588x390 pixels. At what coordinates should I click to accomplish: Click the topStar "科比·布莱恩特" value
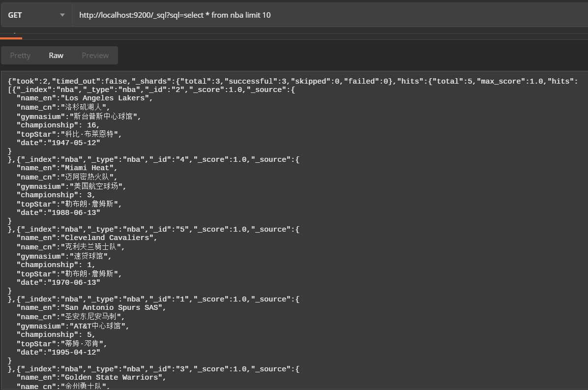pos(89,134)
